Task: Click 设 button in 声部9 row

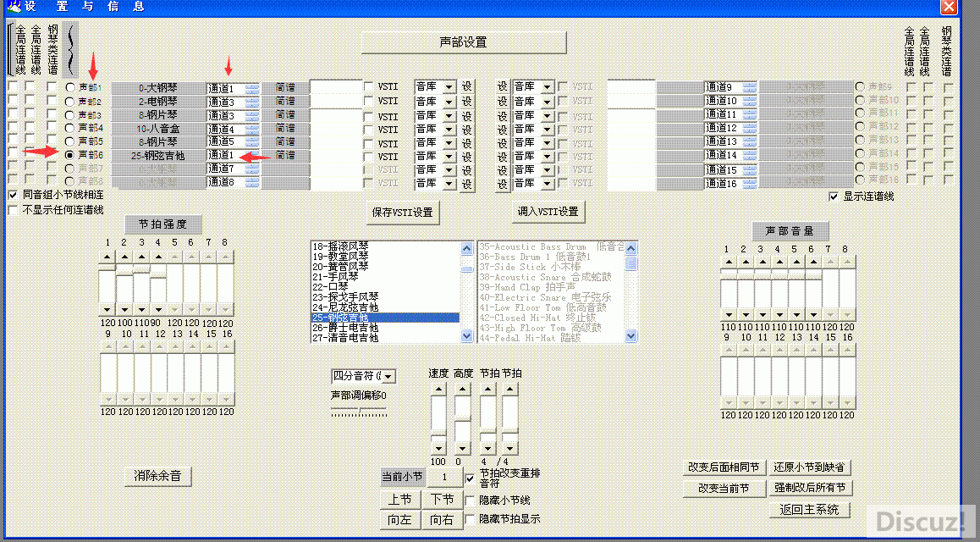Action: [x=503, y=87]
